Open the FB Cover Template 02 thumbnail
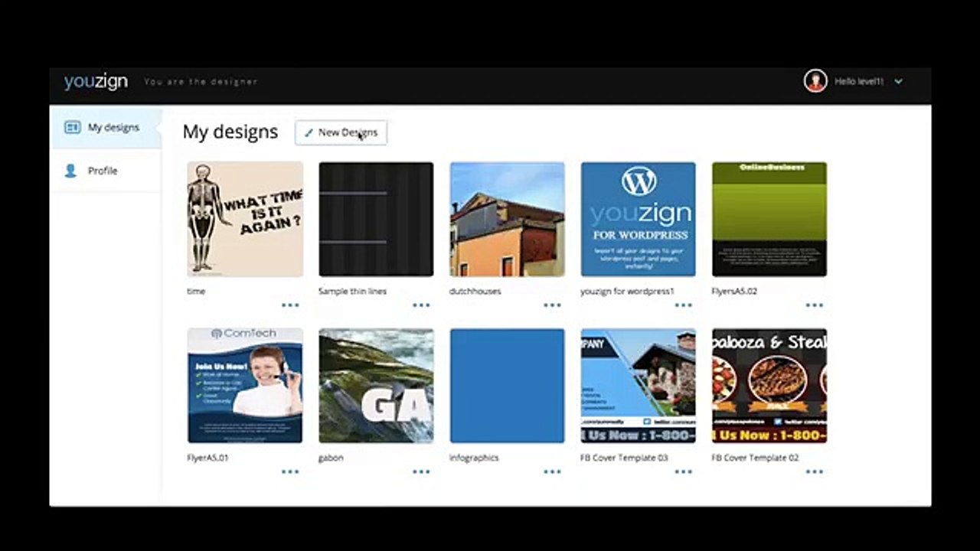The width and height of the screenshot is (980, 551). [x=769, y=386]
